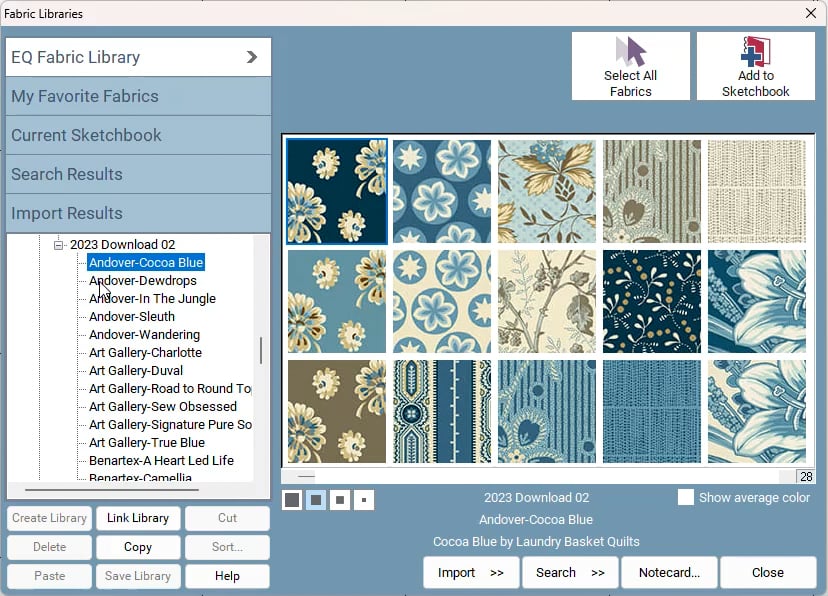Click Select All Fabrics icon button
828x596 pixels.
point(631,66)
